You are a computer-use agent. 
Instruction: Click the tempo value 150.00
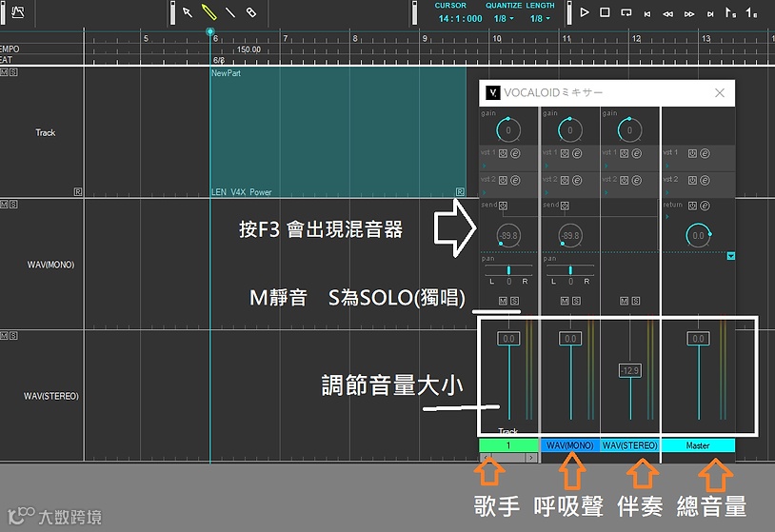[x=248, y=49]
